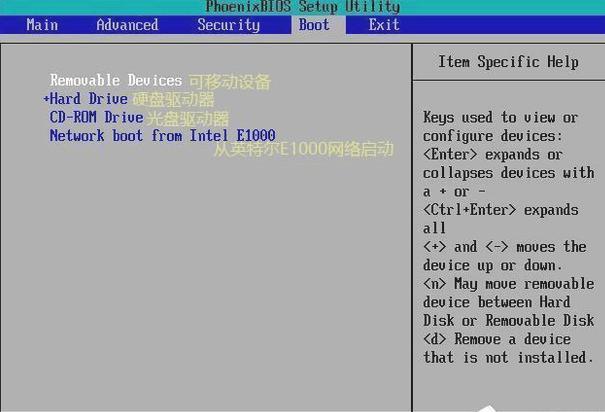
Task: Click the <Ctrl+Enter> expands help line
Action: coord(501,210)
